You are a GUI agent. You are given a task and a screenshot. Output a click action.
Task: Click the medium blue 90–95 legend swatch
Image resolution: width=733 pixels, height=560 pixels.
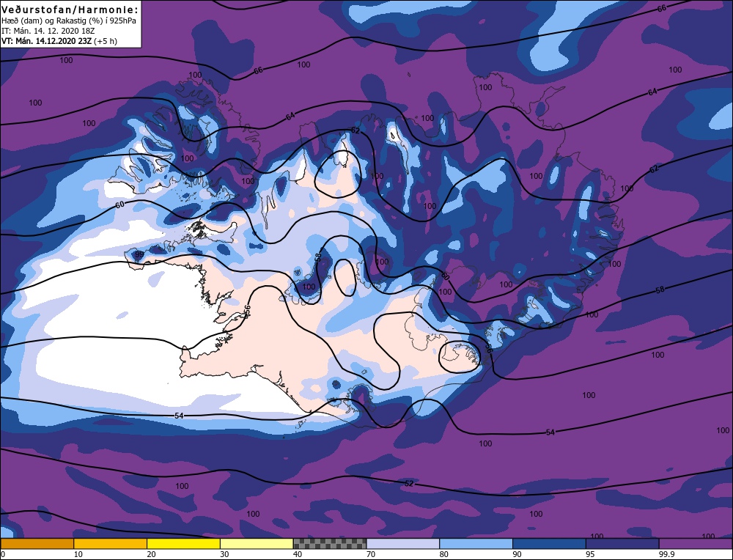tap(549, 544)
